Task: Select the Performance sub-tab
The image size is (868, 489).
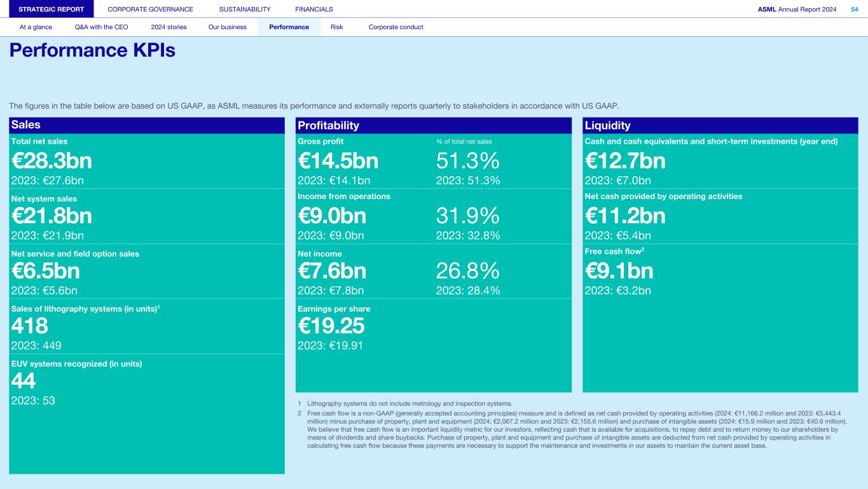Action: pos(289,27)
